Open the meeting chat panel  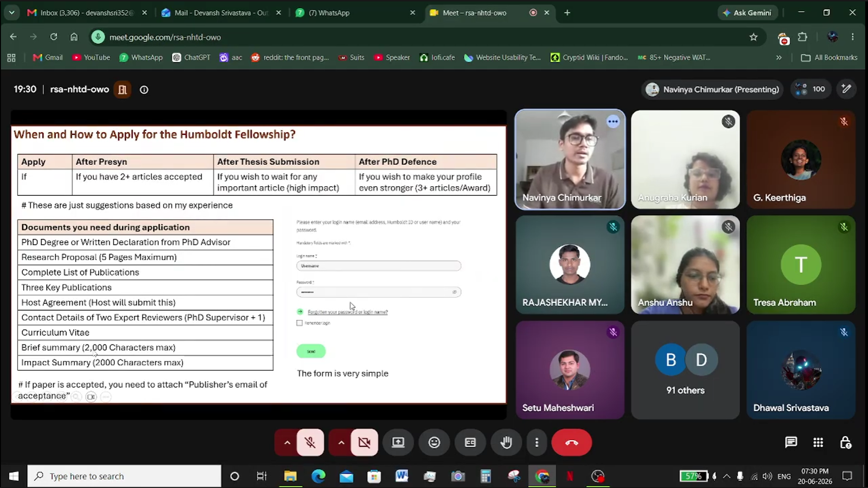click(791, 443)
